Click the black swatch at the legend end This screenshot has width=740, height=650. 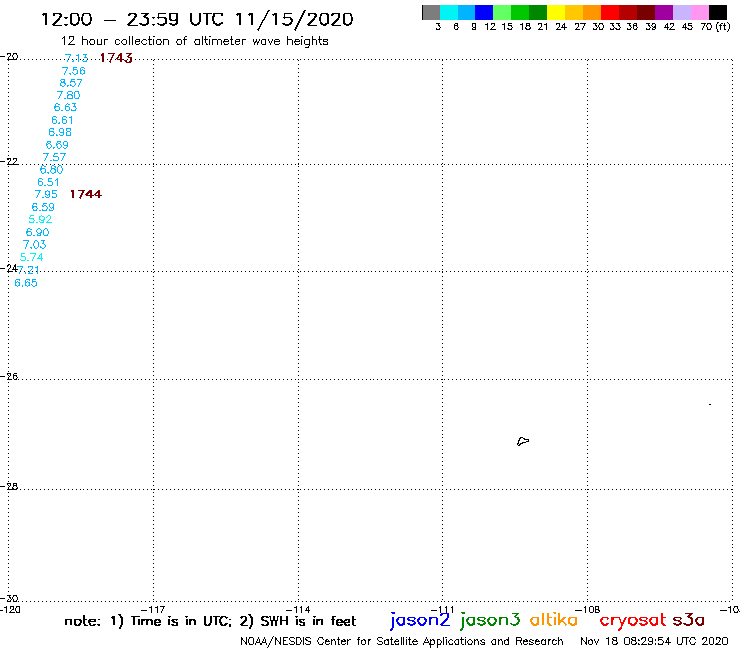tap(718, 12)
